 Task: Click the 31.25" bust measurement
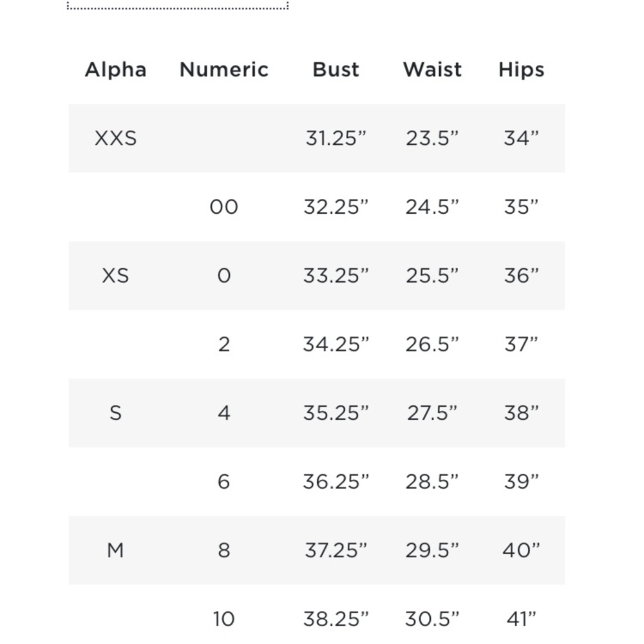point(336,138)
